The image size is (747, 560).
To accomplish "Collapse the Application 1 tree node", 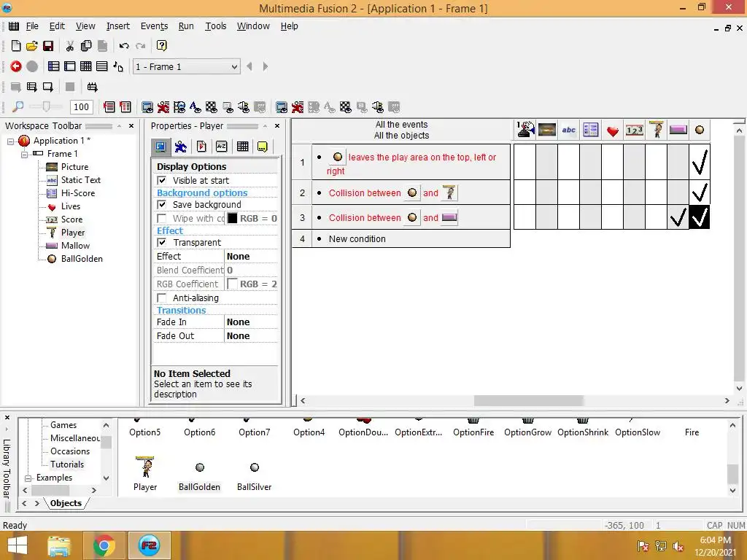I will pos(10,141).
